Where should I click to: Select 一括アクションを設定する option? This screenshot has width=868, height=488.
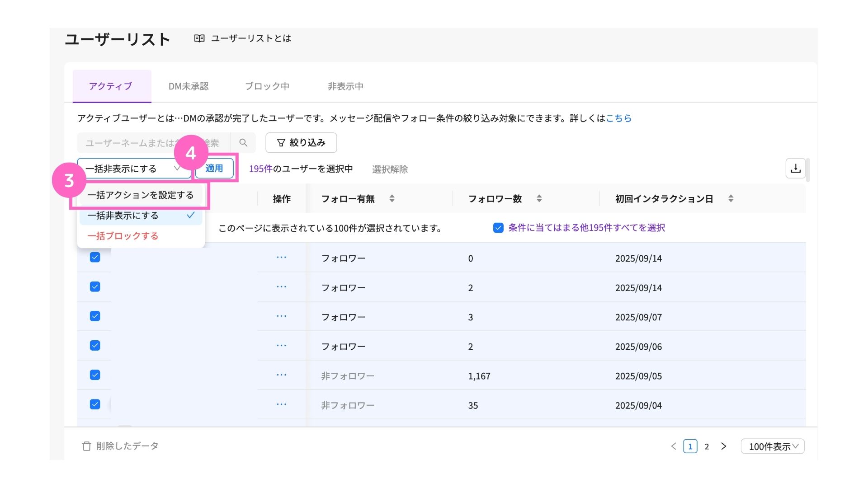pyautogui.click(x=140, y=195)
